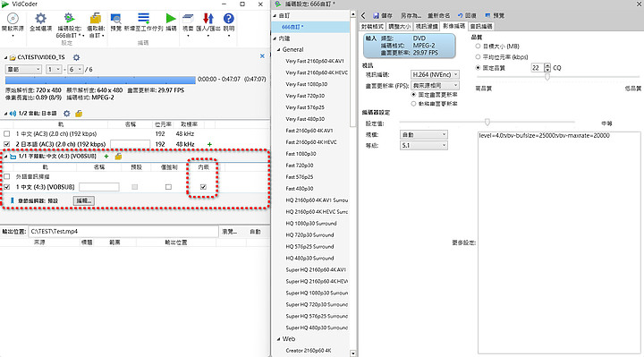Switch to the video encoding tab, fourth from left
Viewport: 644px width, 357px height.
pos(453,26)
